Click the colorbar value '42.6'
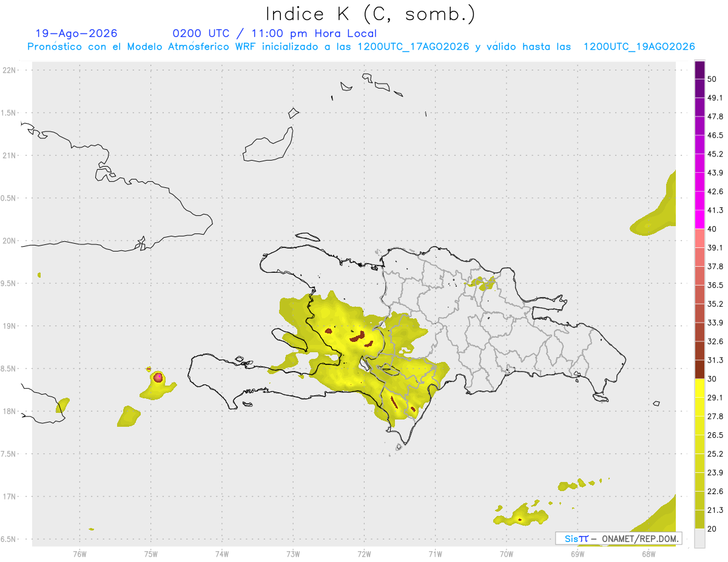 click(715, 192)
